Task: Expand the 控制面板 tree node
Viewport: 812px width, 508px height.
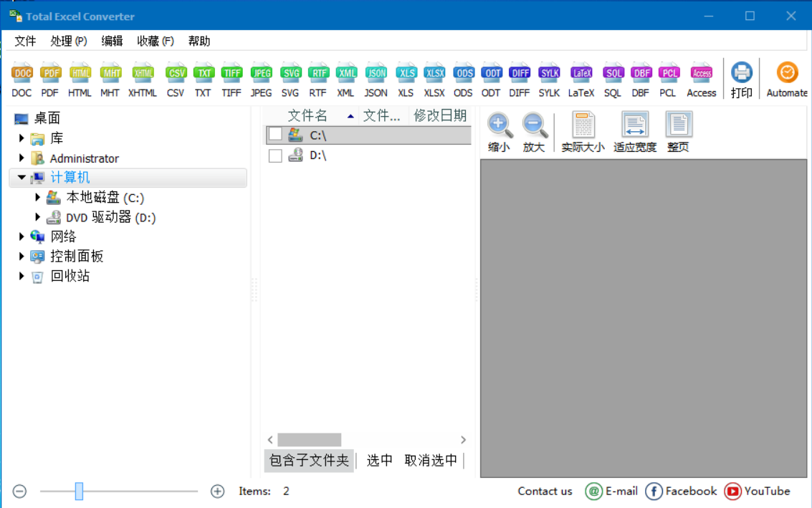Action: (x=22, y=257)
